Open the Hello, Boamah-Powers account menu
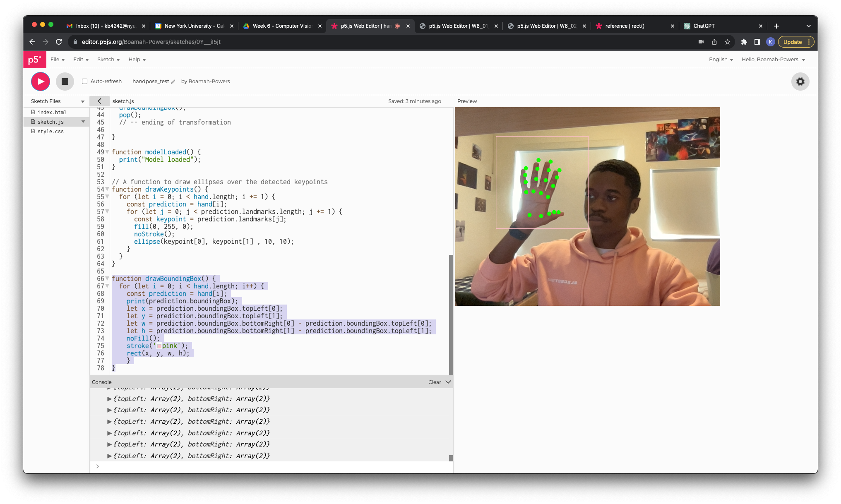The height and width of the screenshot is (504, 841). (774, 60)
